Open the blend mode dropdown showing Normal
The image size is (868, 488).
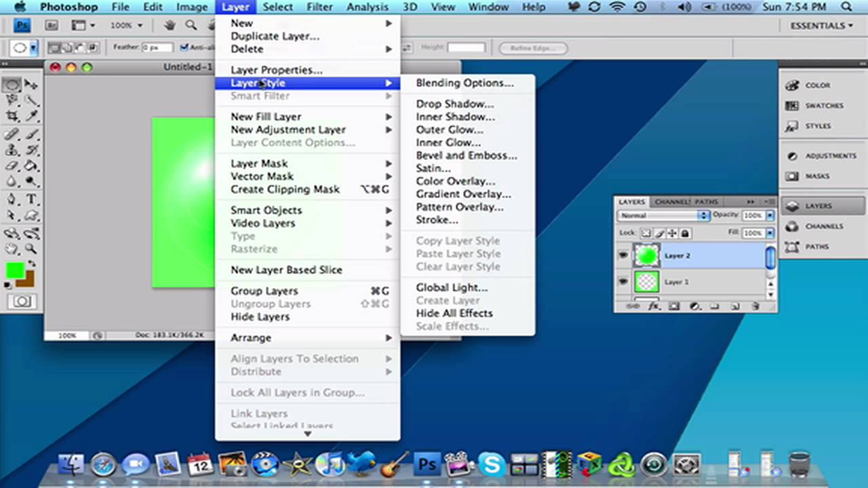tap(663, 216)
